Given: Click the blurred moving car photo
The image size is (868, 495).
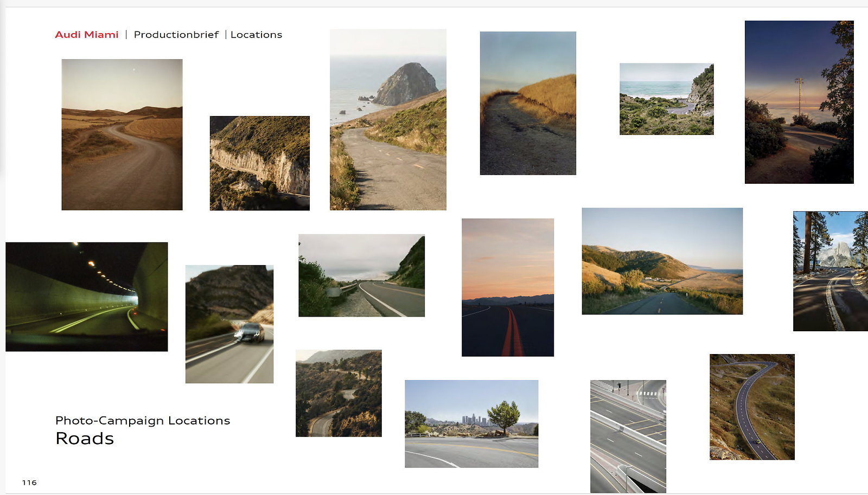Looking at the screenshot, I should tap(229, 324).
